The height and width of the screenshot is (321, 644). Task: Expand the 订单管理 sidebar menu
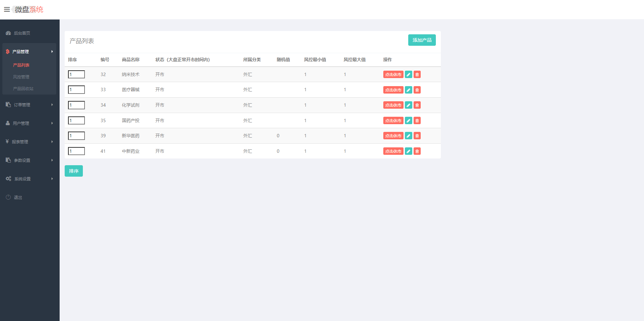pos(29,105)
